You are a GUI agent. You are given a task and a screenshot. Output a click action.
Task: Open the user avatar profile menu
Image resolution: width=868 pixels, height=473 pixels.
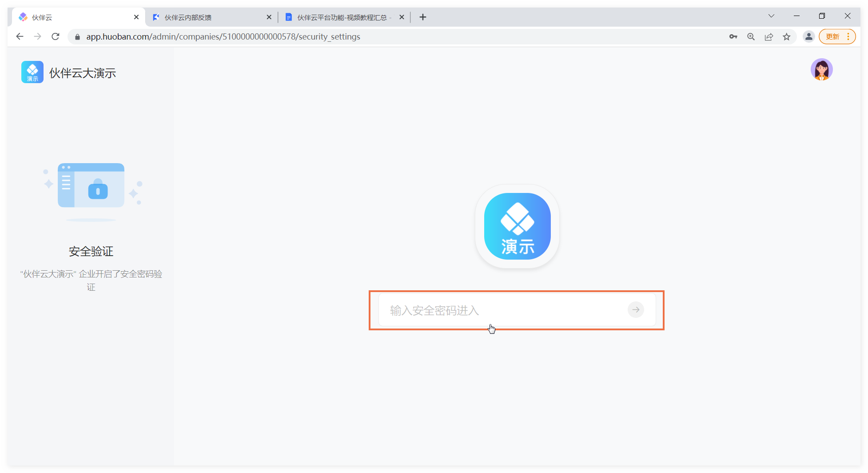(821, 70)
